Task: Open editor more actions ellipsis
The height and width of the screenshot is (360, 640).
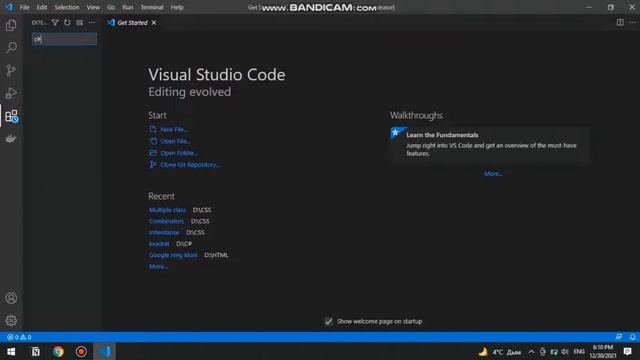Action: click(632, 22)
